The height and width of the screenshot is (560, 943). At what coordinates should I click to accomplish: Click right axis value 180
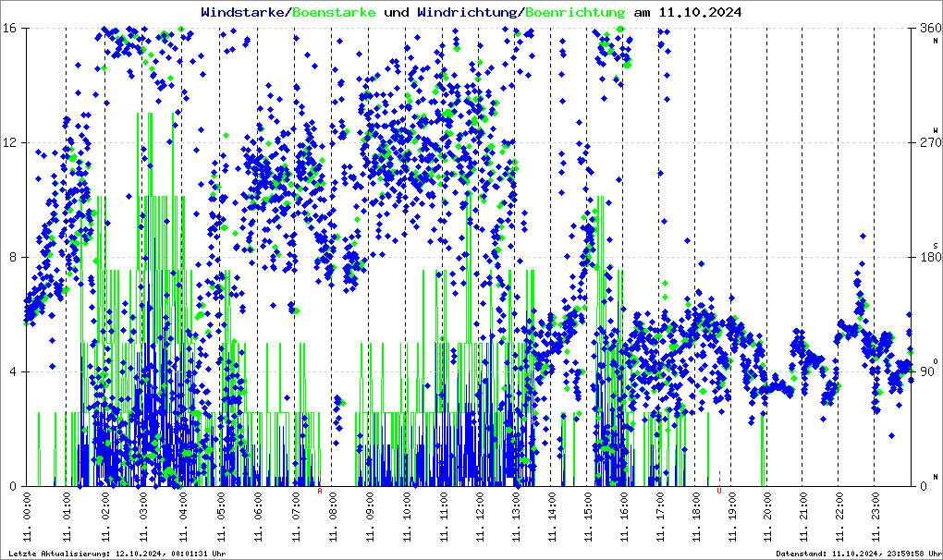click(931, 257)
